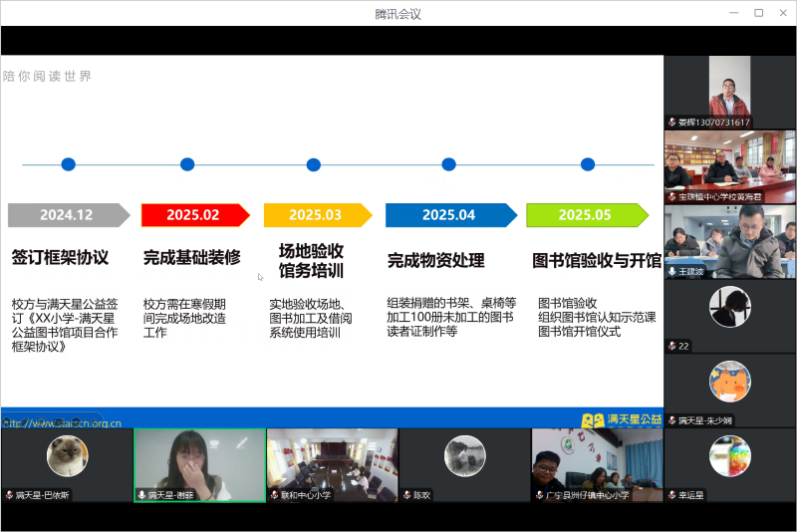This screenshot has width=797, height=532.
Task: Click the timeline dot above 2025.03
Action: point(314,164)
